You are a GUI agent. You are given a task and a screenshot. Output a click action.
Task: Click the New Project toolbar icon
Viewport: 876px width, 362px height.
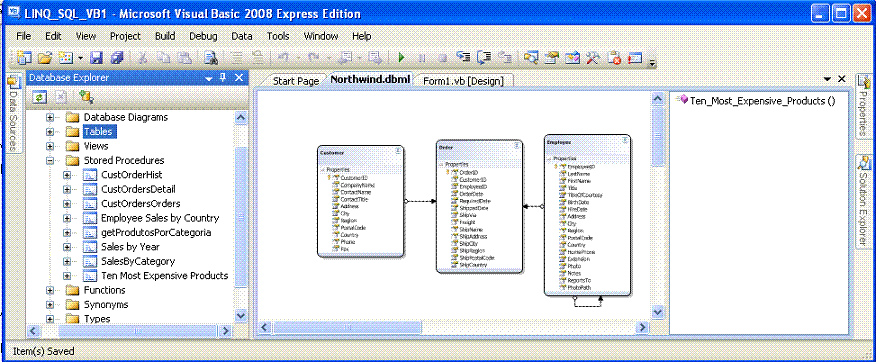pos(24,57)
